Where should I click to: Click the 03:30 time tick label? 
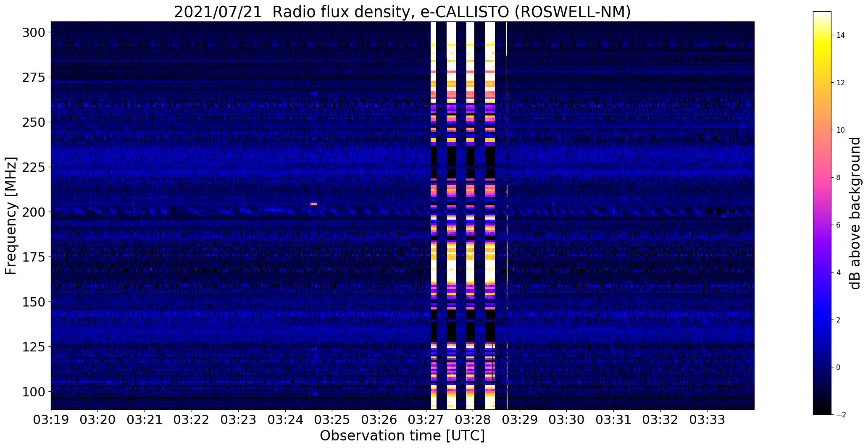(x=567, y=420)
